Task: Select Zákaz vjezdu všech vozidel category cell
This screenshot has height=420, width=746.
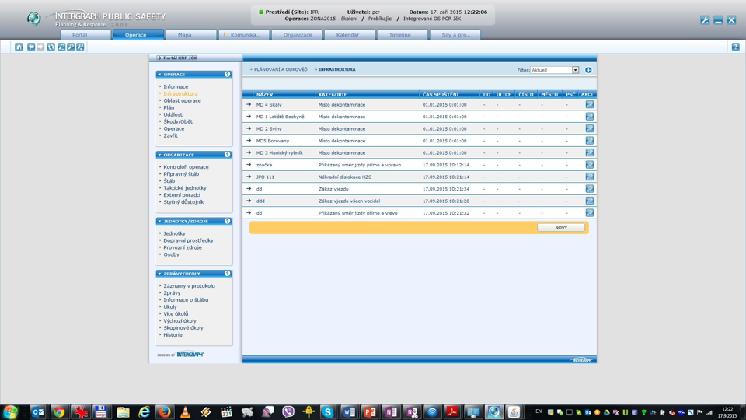Action: click(x=349, y=201)
